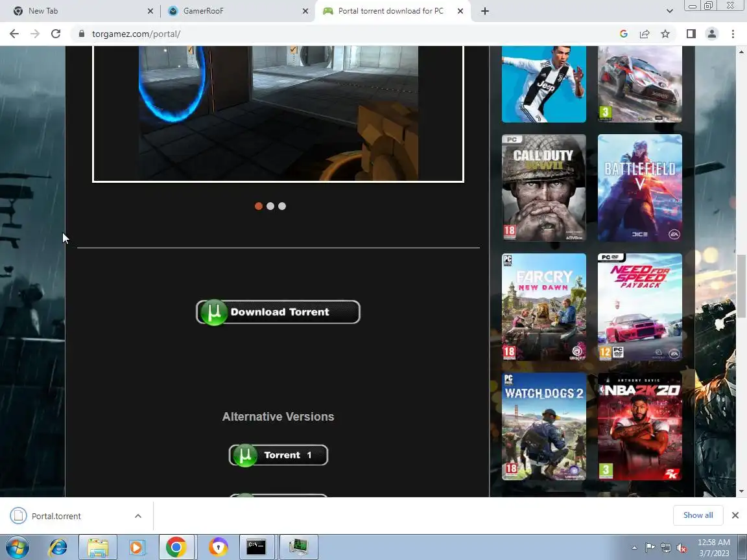Launch Internet Explorer from taskbar

coord(58,548)
